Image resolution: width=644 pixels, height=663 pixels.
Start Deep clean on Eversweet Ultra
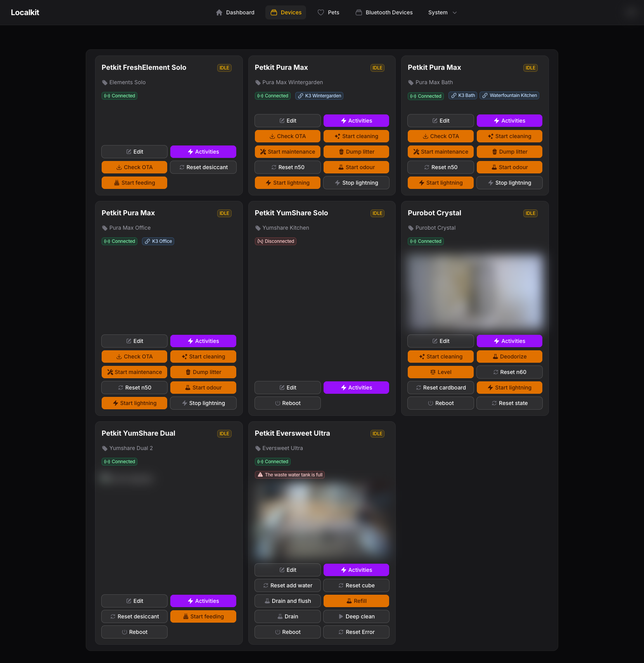tap(356, 616)
